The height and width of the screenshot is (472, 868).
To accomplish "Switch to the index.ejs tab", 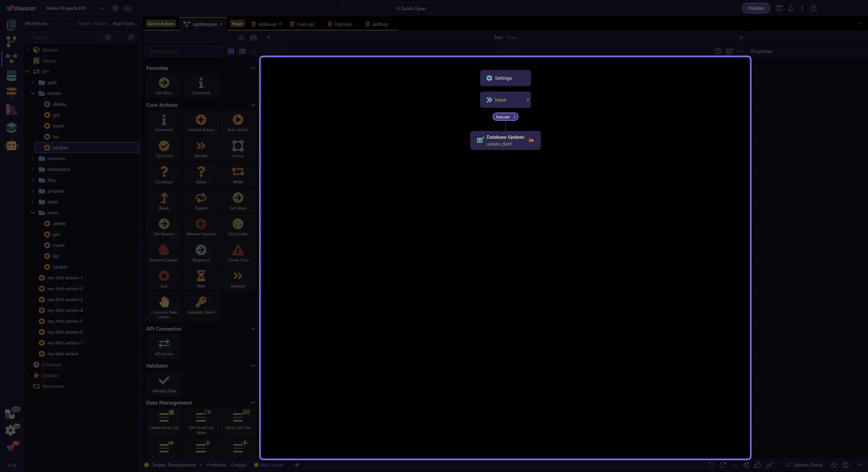I will (x=267, y=24).
